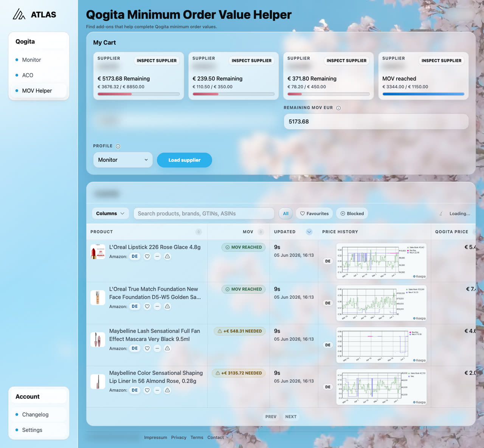The height and width of the screenshot is (448, 484).
Task: Click heart icon for Maybelline Color Sensational Lip Liner
Action: click(147, 390)
